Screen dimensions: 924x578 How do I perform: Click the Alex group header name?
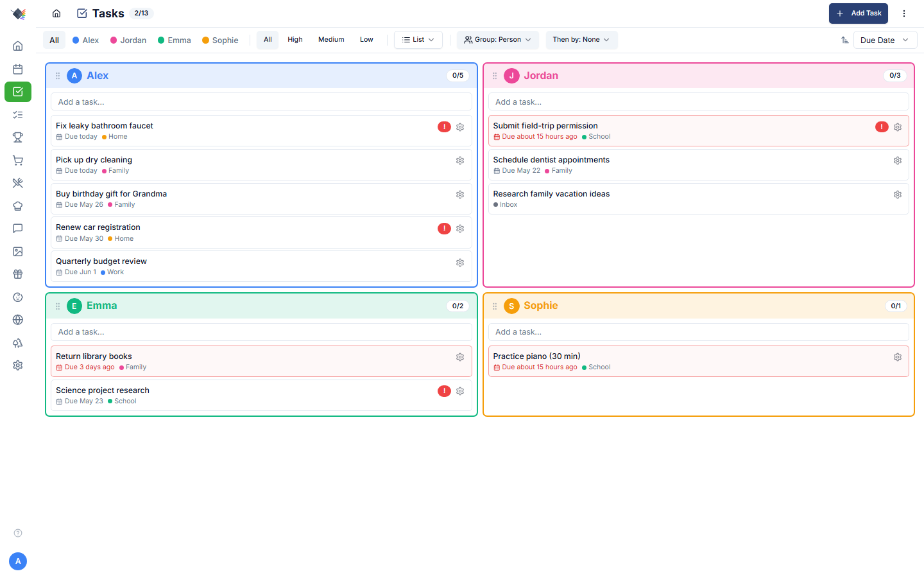coord(98,76)
